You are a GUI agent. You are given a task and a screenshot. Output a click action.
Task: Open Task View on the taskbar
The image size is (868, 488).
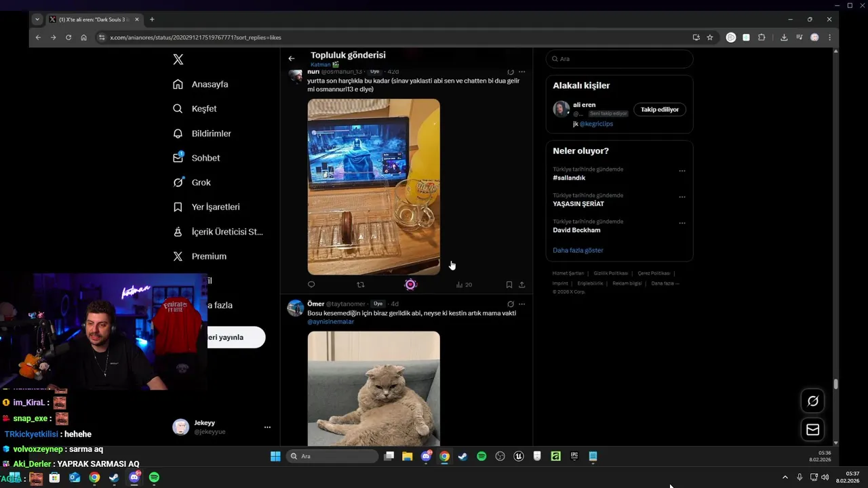pyautogui.click(x=389, y=456)
